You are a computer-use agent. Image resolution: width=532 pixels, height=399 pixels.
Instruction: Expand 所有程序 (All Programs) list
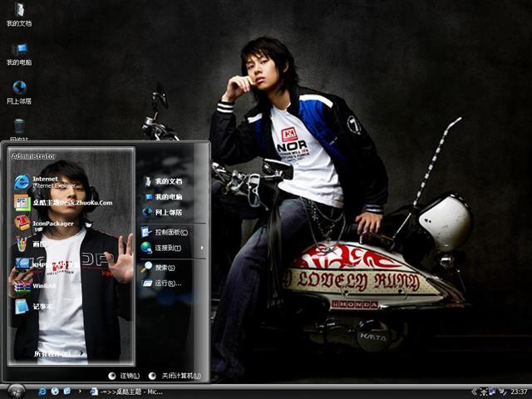pos(59,353)
